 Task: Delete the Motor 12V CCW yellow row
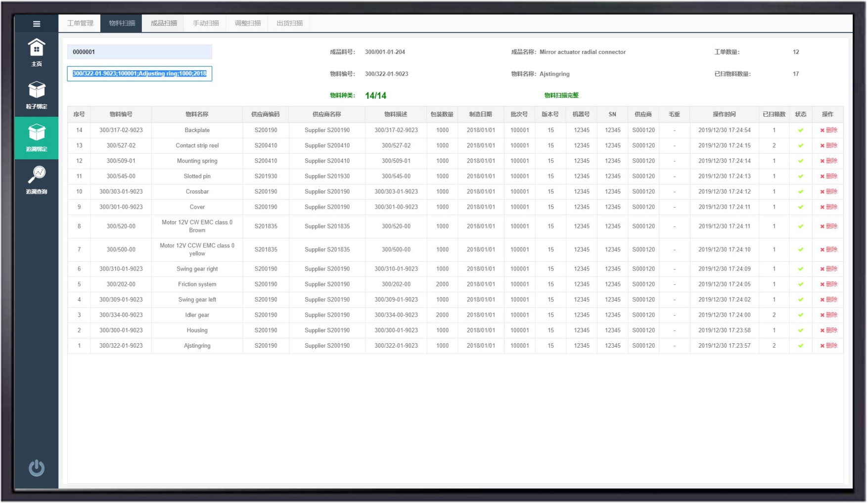coord(829,249)
